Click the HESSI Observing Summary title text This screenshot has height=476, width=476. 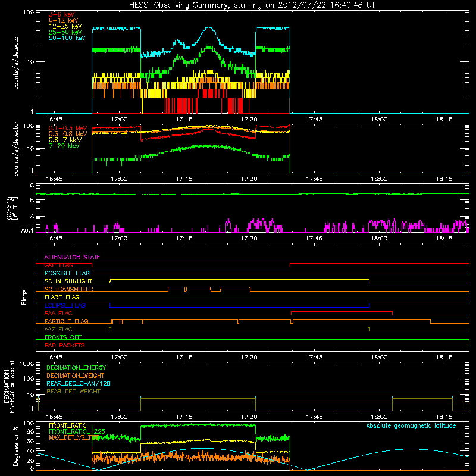(252, 5)
